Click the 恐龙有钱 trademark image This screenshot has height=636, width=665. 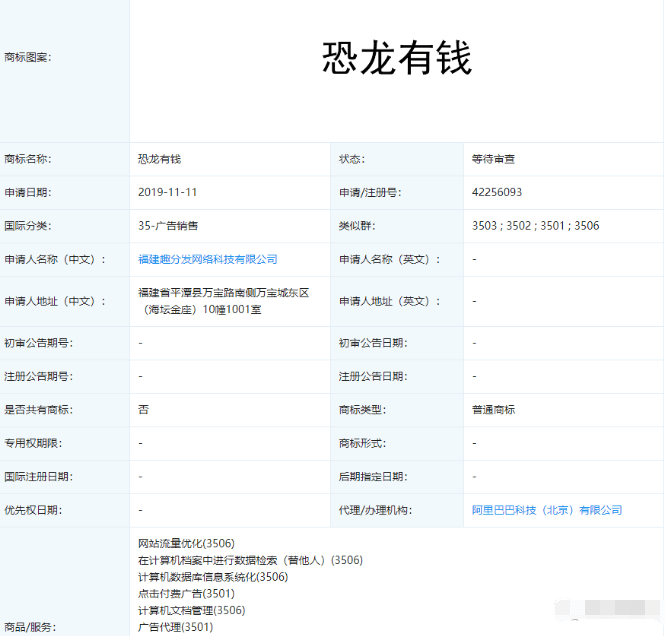396,59
